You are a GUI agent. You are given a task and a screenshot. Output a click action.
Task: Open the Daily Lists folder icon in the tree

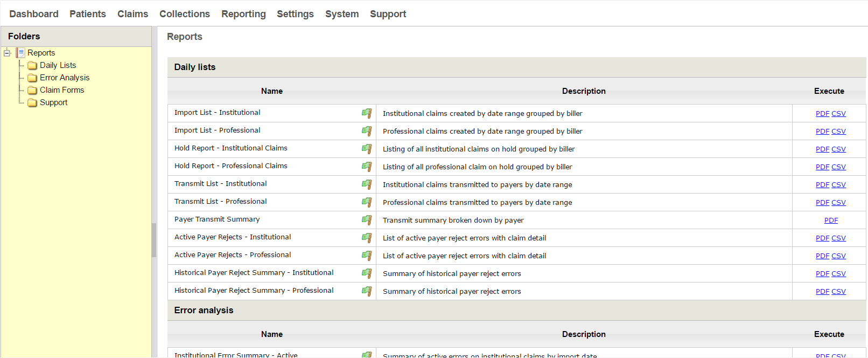(32, 65)
